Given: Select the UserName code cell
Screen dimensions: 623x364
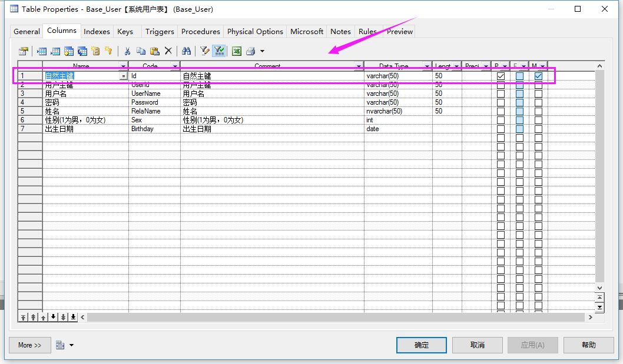Looking at the screenshot, I should tap(154, 93).
